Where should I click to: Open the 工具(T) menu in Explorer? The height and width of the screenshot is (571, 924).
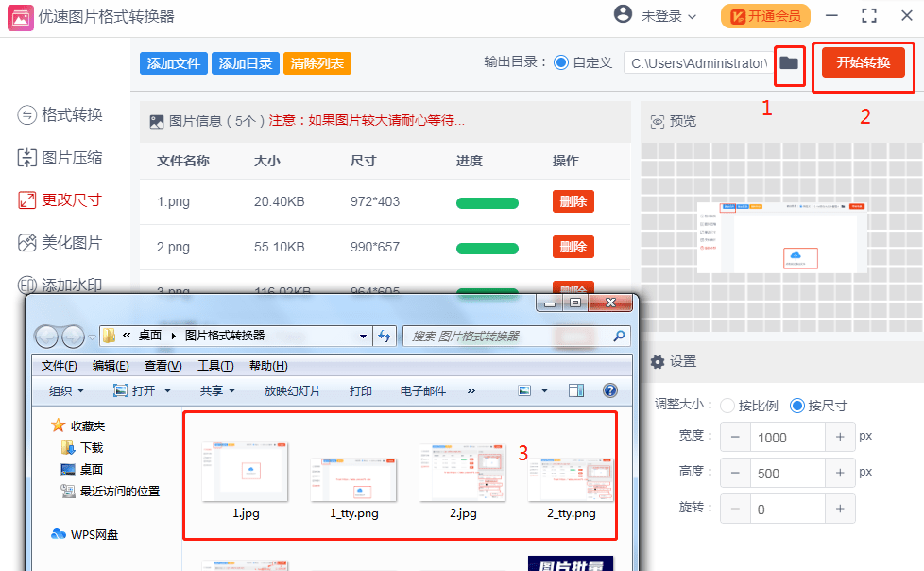[215, 366]
